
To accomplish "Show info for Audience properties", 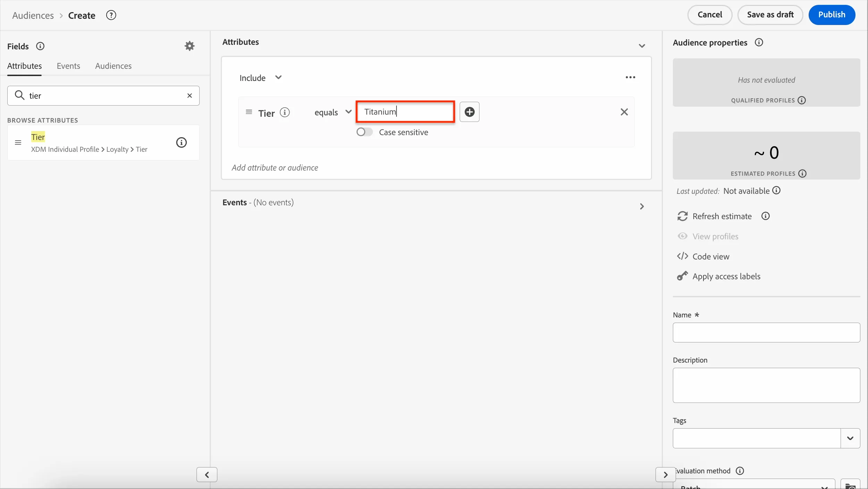I will [759, 42].
